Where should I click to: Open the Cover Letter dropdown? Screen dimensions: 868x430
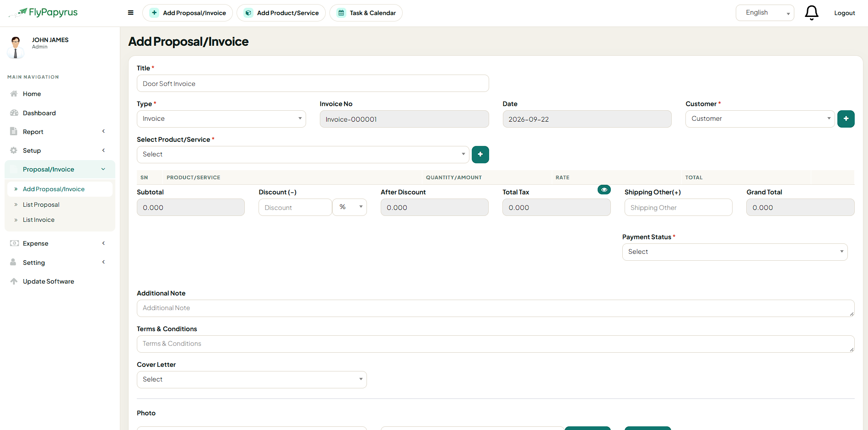tap(252, 380)
